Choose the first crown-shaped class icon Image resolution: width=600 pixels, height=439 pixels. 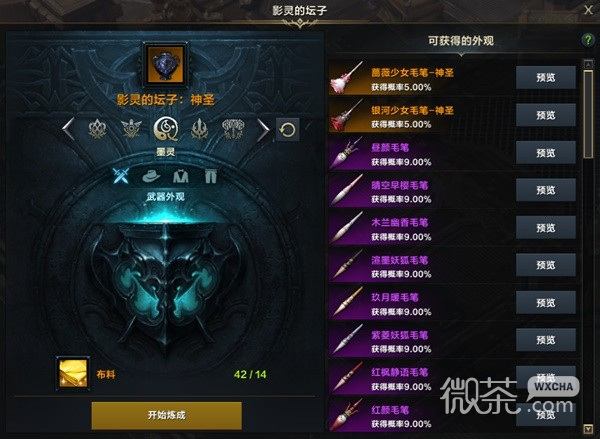click(97, 129)
